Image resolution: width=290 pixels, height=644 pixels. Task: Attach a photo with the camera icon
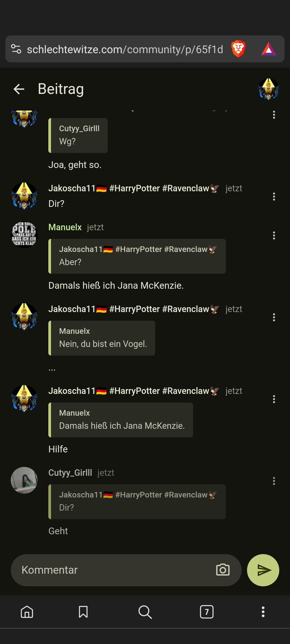coord(223,570)
